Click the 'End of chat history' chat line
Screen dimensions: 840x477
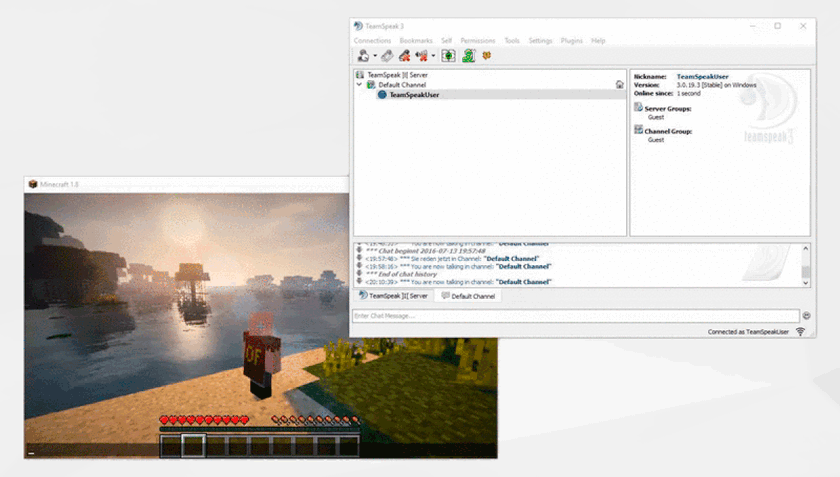click(x=401, y=274)
